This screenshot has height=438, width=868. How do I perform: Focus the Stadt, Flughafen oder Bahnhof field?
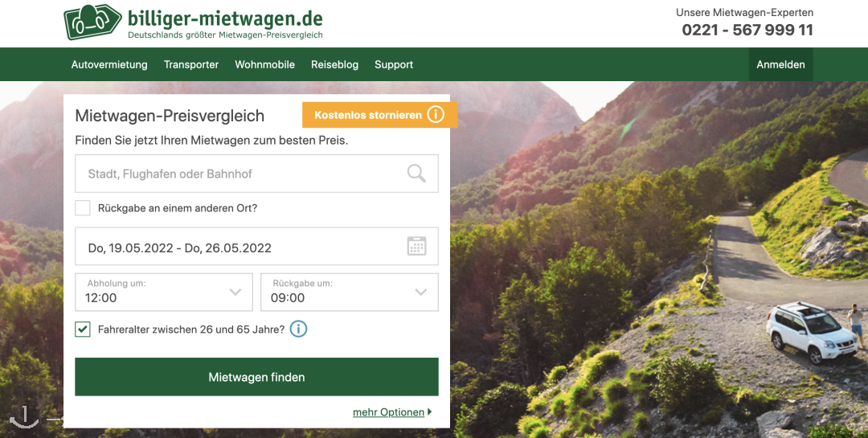[x=257, y=174]
